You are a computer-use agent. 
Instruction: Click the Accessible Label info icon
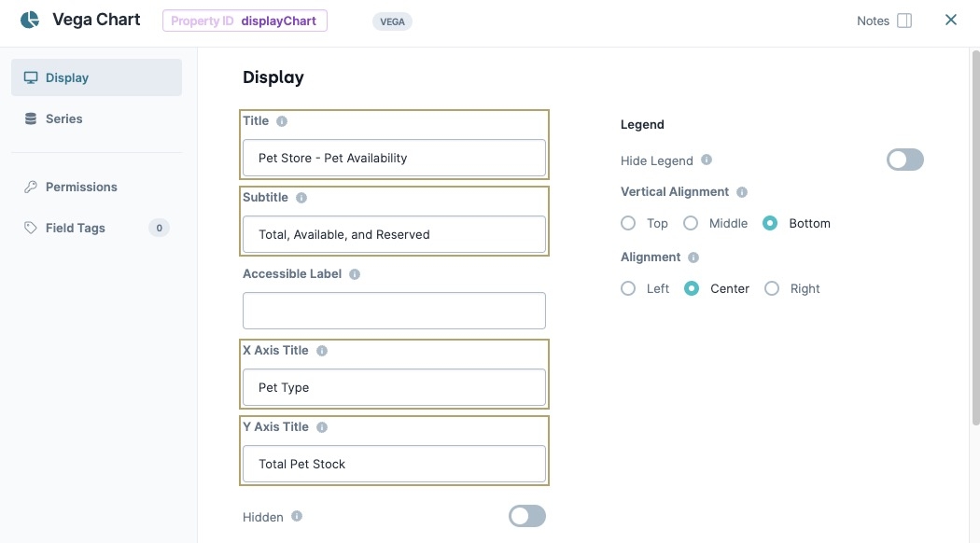coord(355,274)
